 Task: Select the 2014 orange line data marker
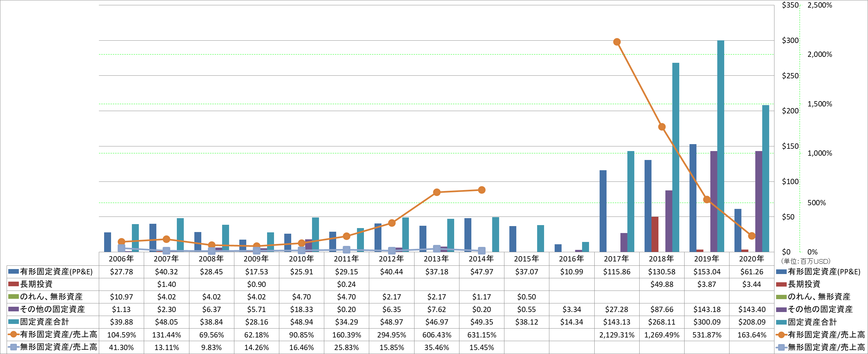coord(482,190)
